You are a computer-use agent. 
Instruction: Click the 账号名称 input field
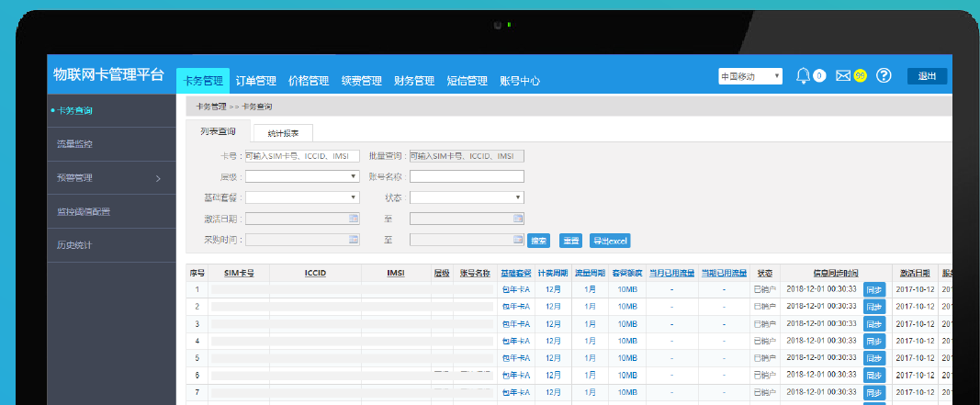(467, 176)
